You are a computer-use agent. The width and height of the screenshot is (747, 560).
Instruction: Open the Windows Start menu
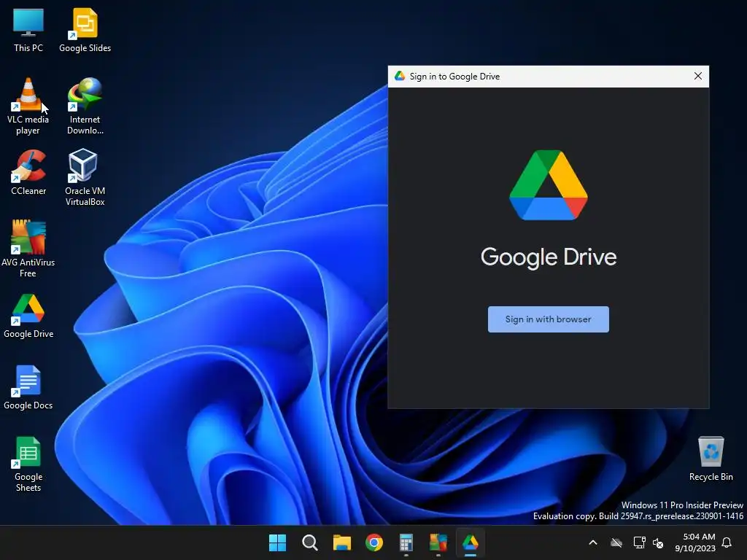[x=277, y=542]
